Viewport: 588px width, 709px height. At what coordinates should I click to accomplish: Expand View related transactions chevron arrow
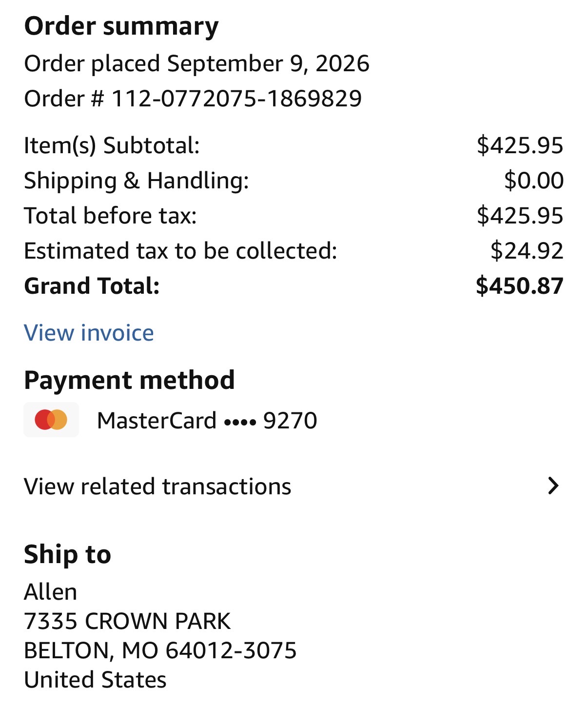[x=553, y=486]
